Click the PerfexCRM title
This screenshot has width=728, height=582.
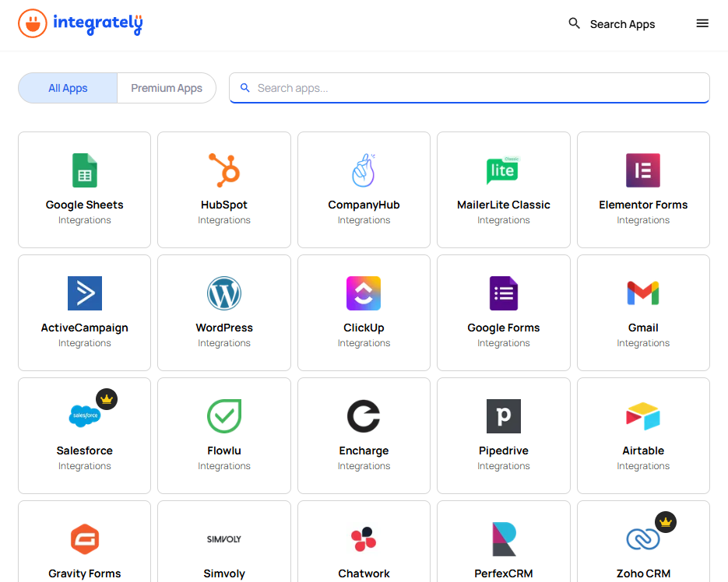click(x=503, y=573)
